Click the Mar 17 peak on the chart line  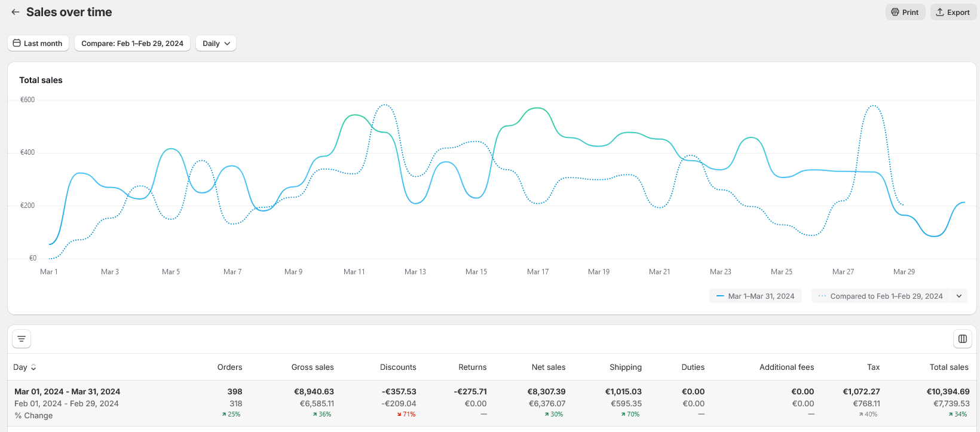point(538,108)
